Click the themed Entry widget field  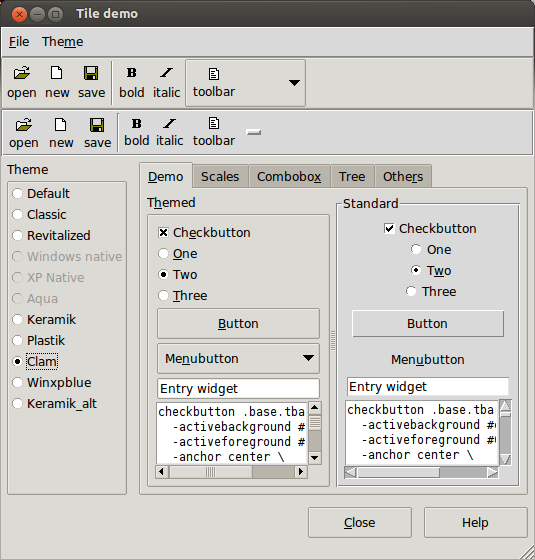pos(238,389)
